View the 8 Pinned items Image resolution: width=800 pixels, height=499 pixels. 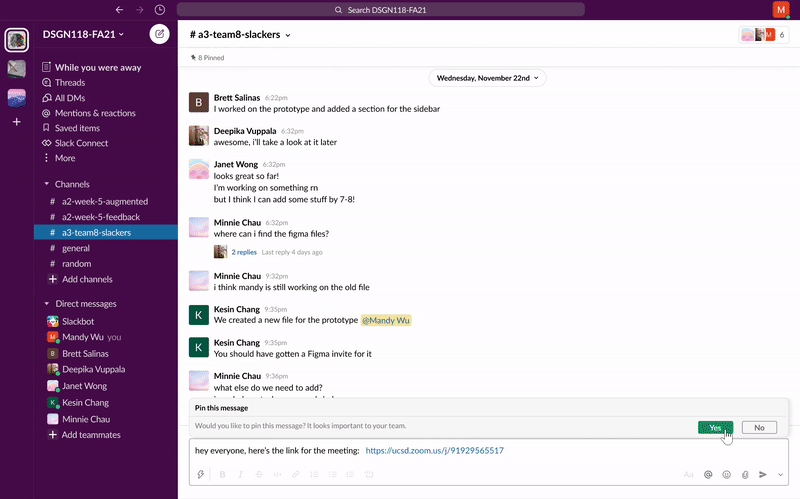[207, 58]
